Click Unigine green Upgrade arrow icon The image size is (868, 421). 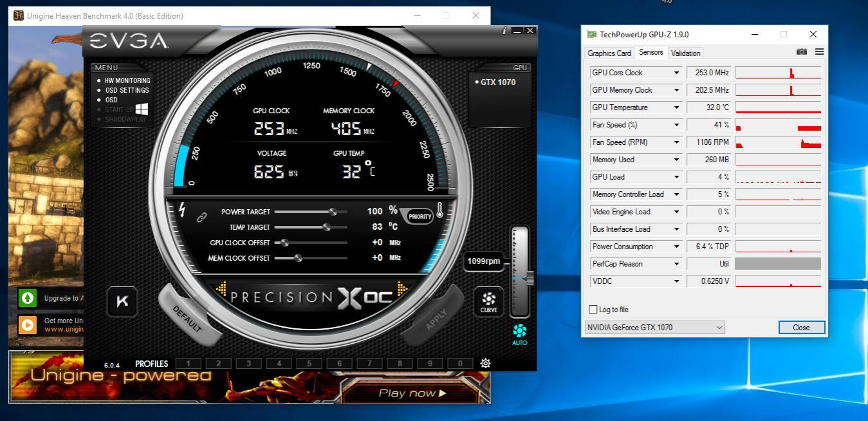click(x=28, y=297)
